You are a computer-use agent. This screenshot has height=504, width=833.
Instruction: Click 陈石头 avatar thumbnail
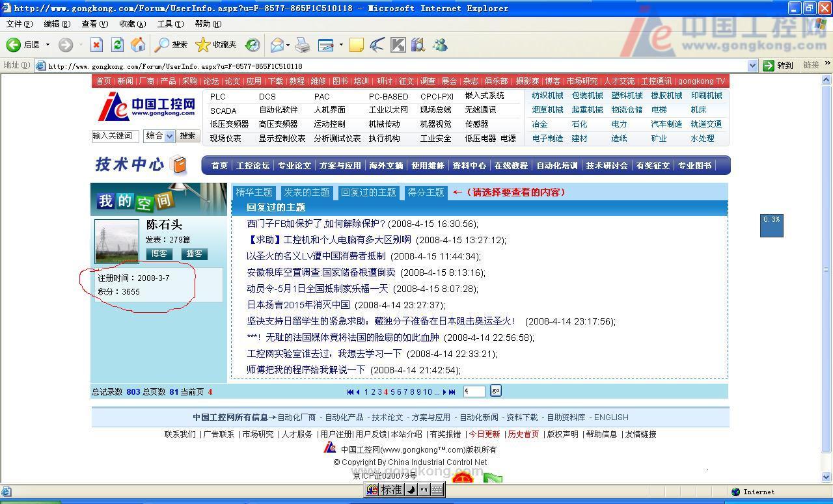(x=117, y=242)
